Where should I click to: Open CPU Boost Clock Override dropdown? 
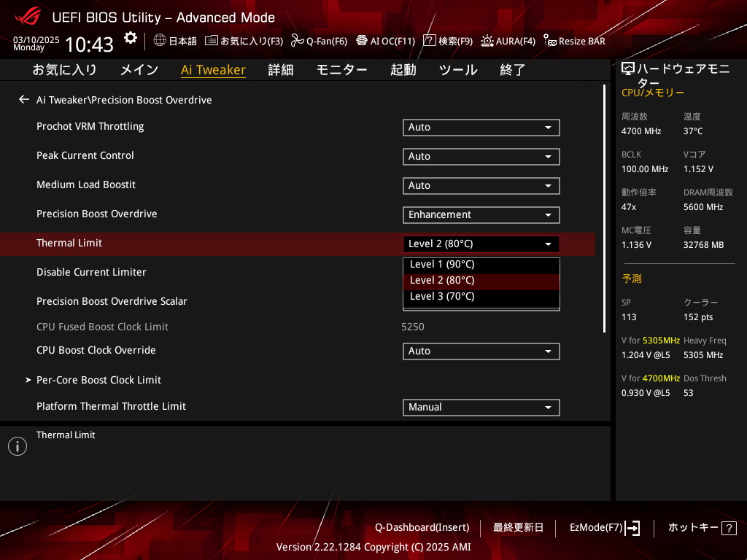[481, 351]
